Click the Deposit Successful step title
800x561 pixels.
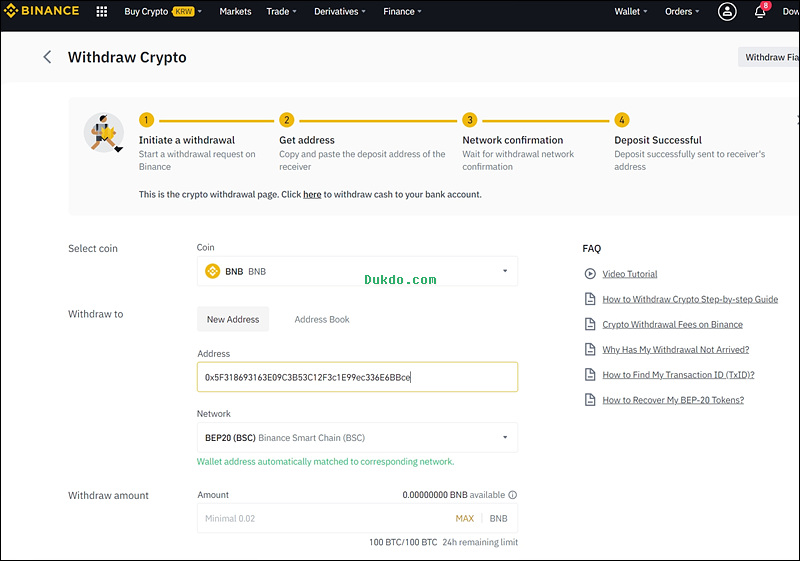point(658,140)
